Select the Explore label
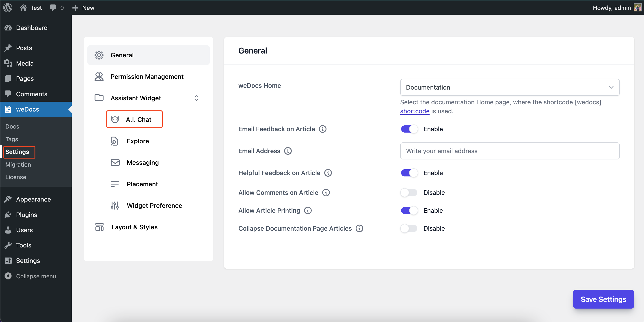The width and height of the screenshot is (644, 322). 138,141
